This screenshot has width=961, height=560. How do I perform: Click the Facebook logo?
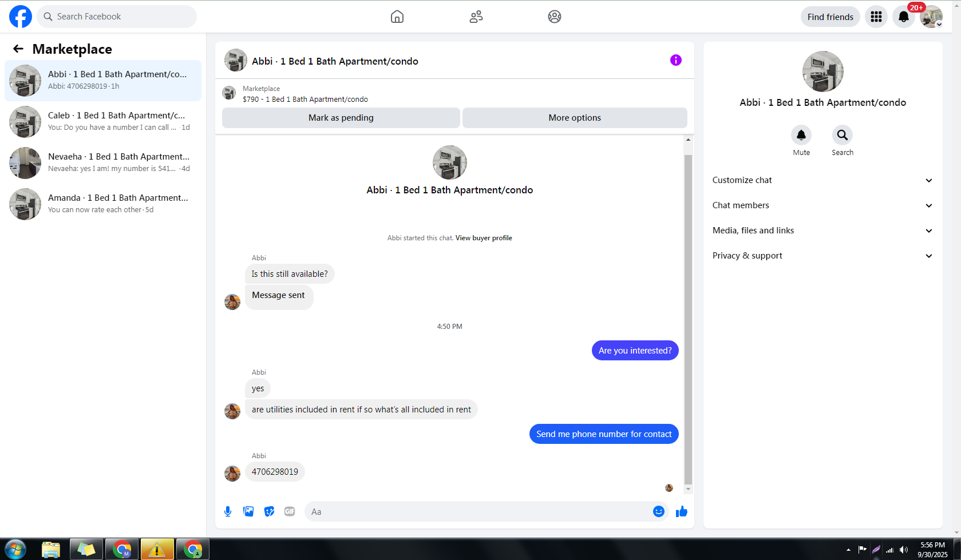pyautogui.click(x=21, y=17)
